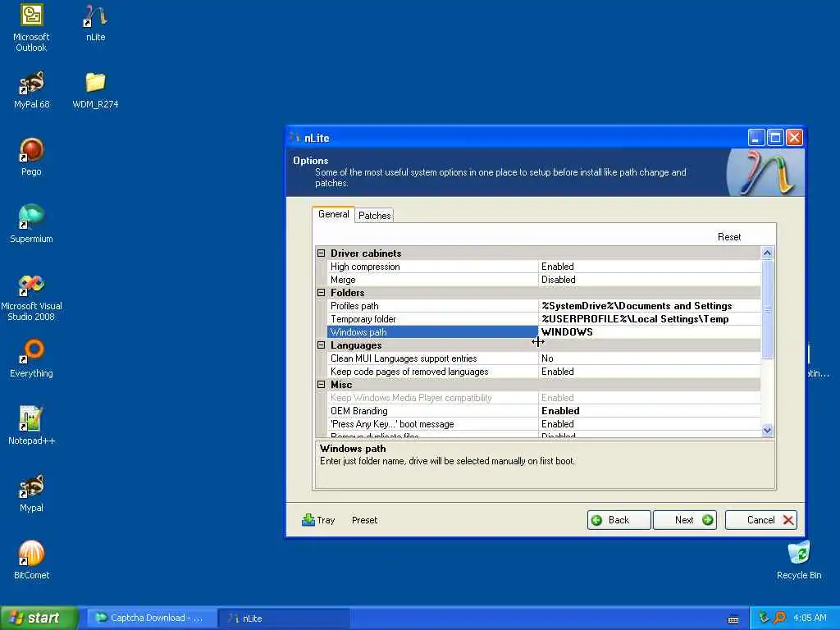Edit the WINDOWS value field

[x=650, y=332]
